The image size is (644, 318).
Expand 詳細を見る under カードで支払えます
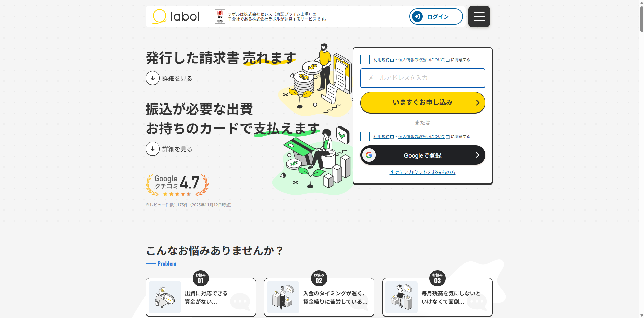click(169, 149)
